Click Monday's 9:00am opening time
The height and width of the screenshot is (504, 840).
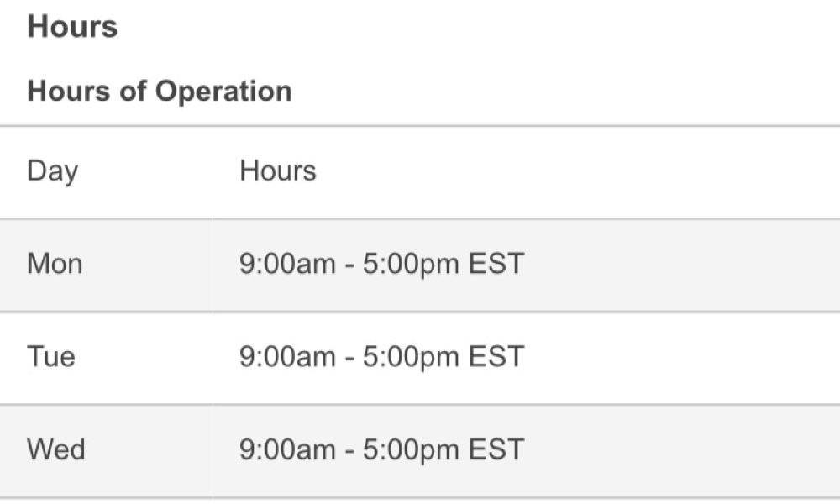(x=287, y=265)
